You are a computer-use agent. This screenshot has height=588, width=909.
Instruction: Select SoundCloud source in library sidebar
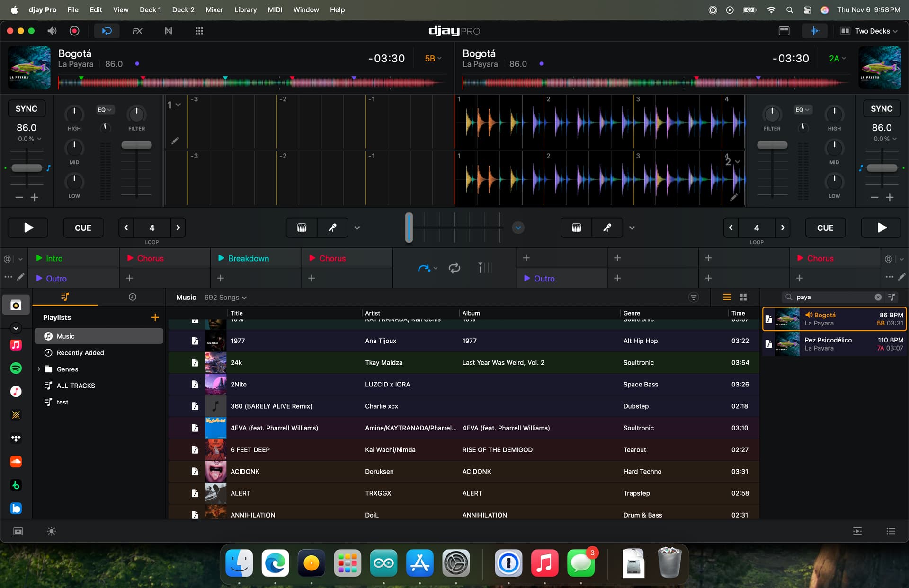(x=16, y=462)
